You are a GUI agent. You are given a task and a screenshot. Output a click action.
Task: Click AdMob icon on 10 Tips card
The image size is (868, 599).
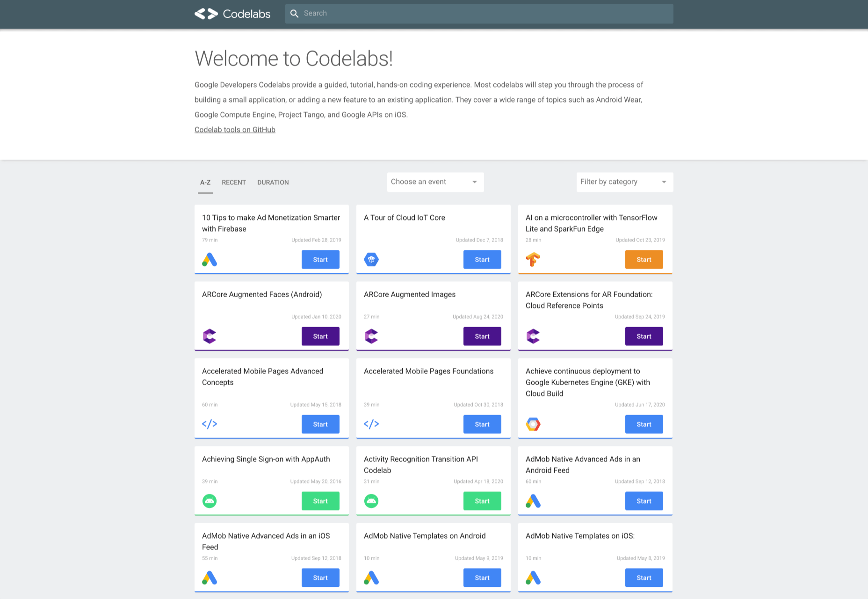[210, 259]
